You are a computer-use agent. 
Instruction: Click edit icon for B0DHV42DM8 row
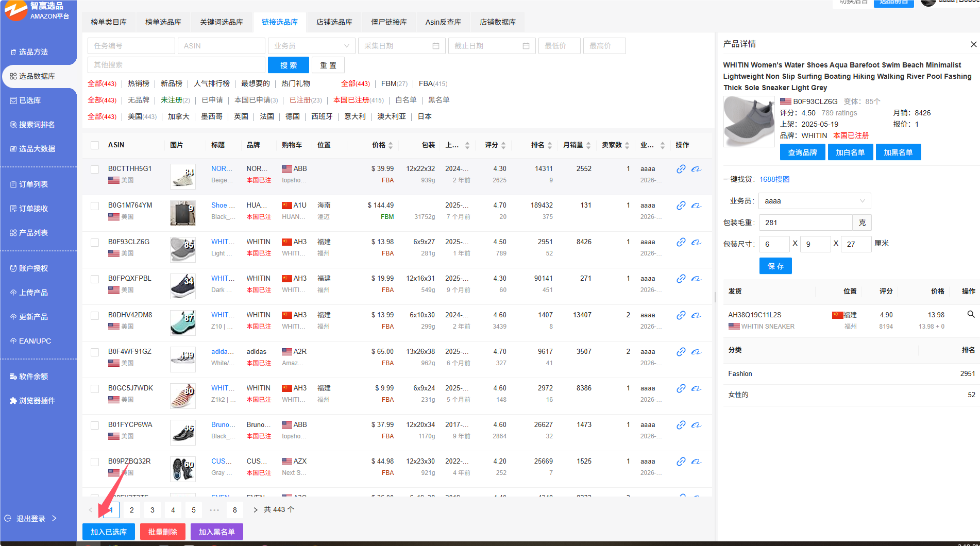pyautogui.click(x=696, y=315)
